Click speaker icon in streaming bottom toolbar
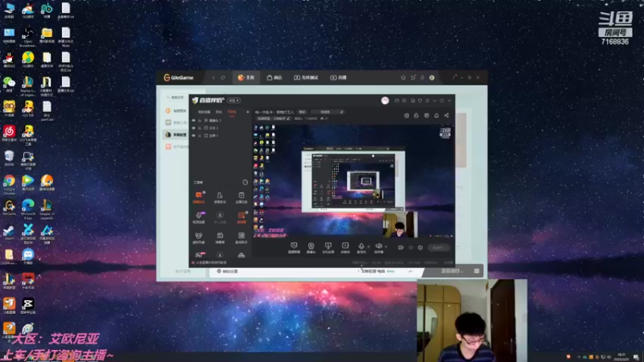The image size is (644, 362). (378, 248)
